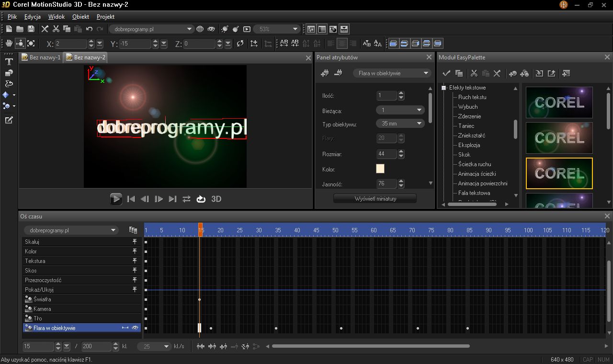Select the move object tool

(20, 44)
